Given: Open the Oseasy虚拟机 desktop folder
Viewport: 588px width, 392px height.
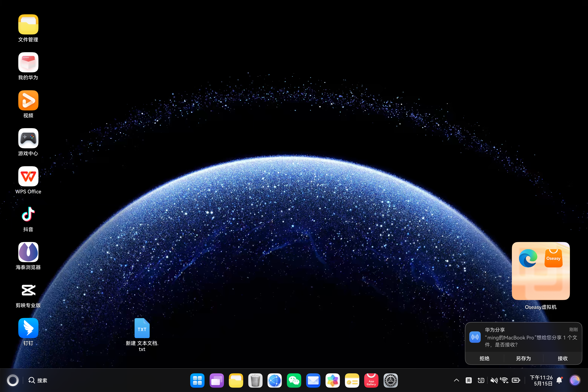Looking at the screenshot, I should tap(541, 271).
